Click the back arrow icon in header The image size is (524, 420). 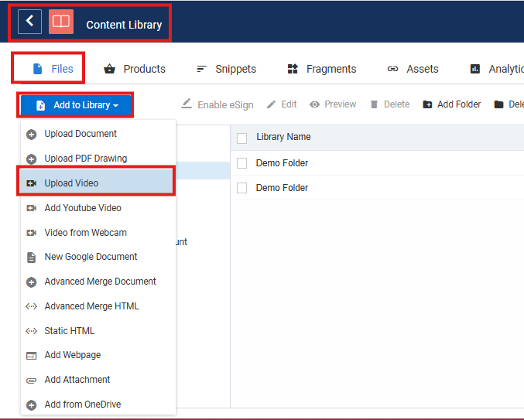tap(29, 22)
